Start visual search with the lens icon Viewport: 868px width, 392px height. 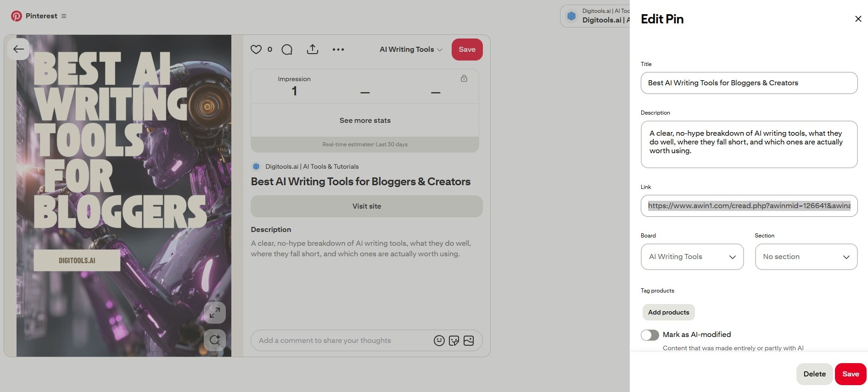[x=215, y=340]
